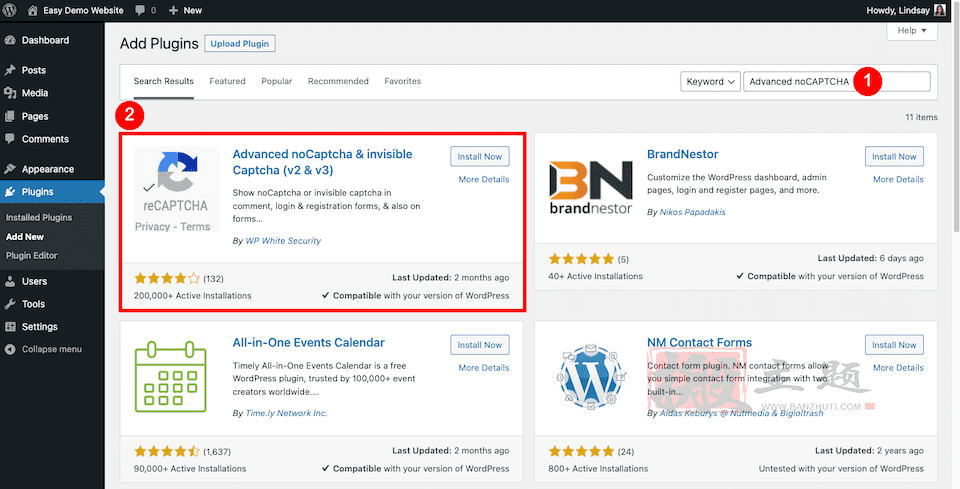This screenshot has height=489, width=960.
Task: Click the Lindsay user avatar
Action: click(939, 10)
